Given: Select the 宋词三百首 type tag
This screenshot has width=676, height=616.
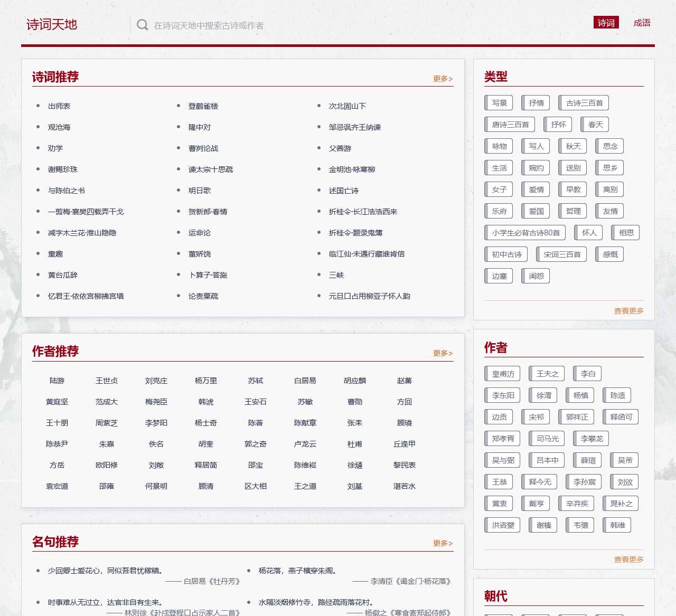Looking at the screenshot, I should (x=562, y=254).
